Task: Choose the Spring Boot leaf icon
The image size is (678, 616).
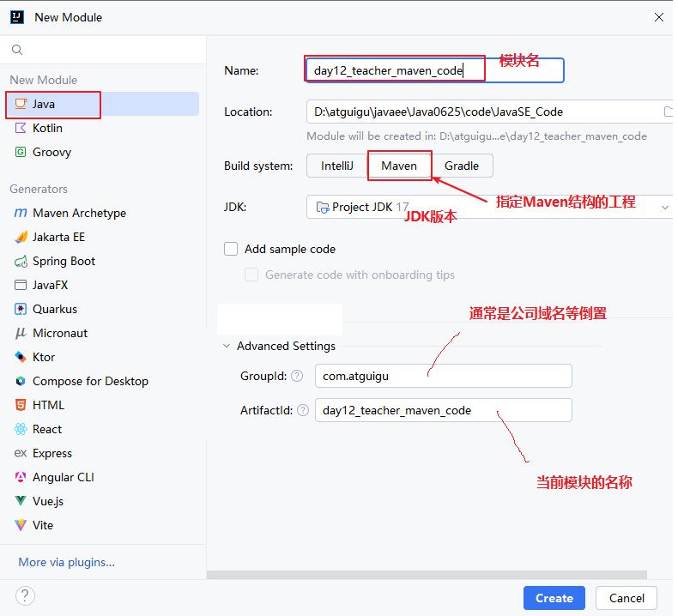Action: tap(21, 261)
